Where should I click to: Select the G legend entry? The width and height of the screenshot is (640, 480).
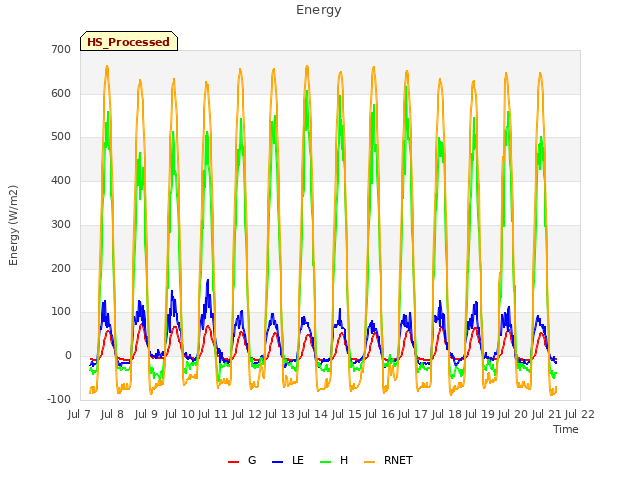(x=242, y=461)
